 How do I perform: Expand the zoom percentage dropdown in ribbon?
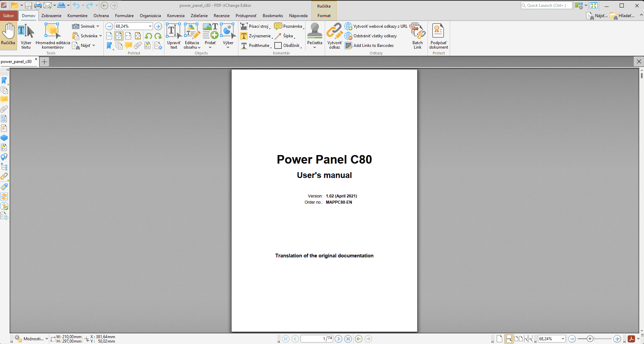point(150,26)
